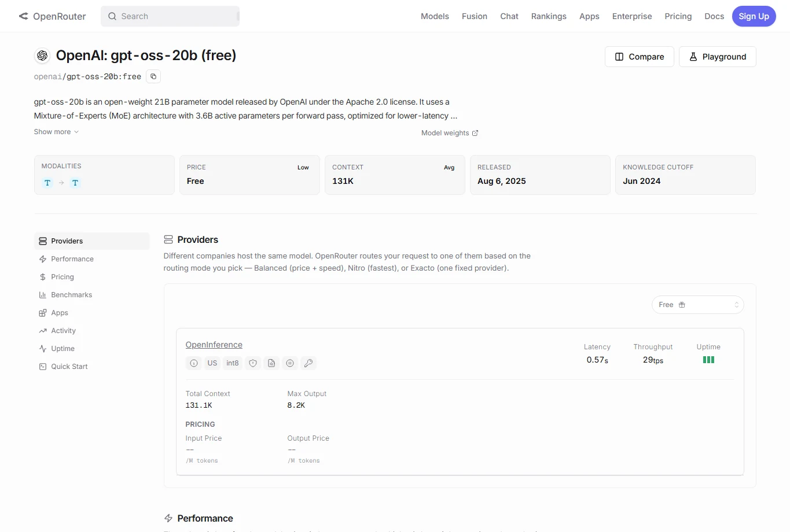
Task: Click the Playground flask icon
Action: [693, 57]
